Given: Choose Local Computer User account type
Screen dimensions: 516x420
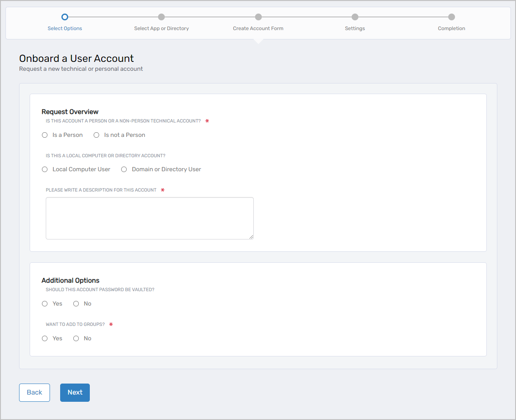Looking at the screenshot, I should pos(44,169).
